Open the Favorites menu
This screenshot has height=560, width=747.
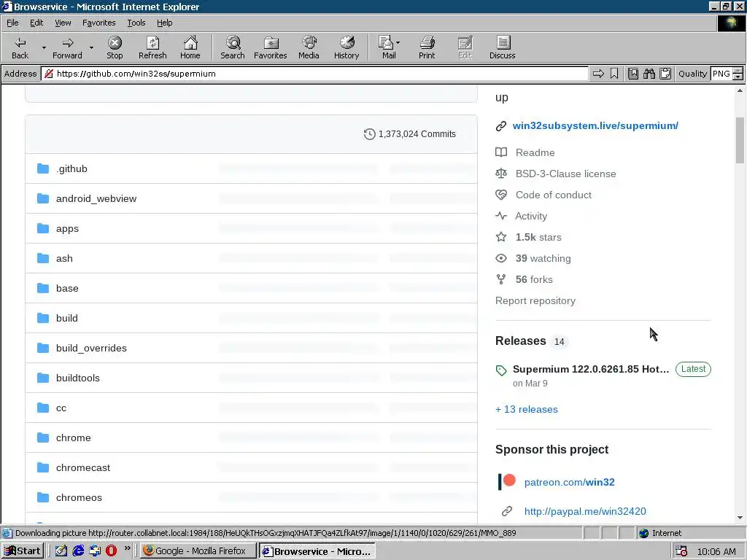(98, 23)
